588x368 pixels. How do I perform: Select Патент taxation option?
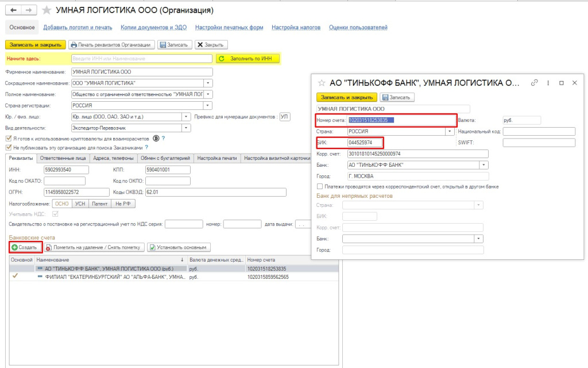[x=100, y=204]
